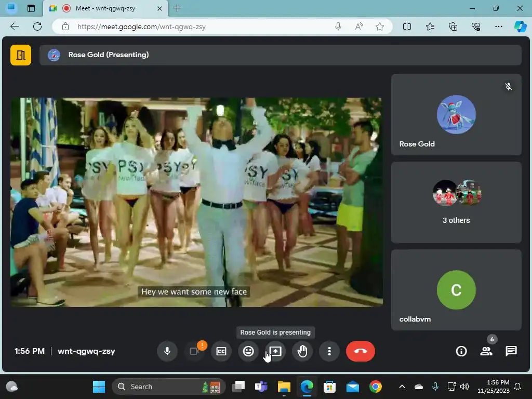
Task: Open more options three-dot menu in Meet
Action: 329,351
